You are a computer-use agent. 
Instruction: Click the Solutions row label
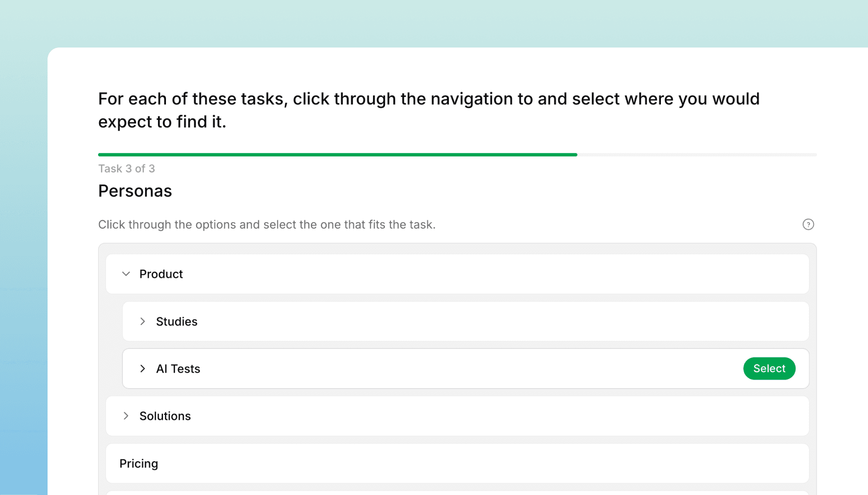point(165,416)
